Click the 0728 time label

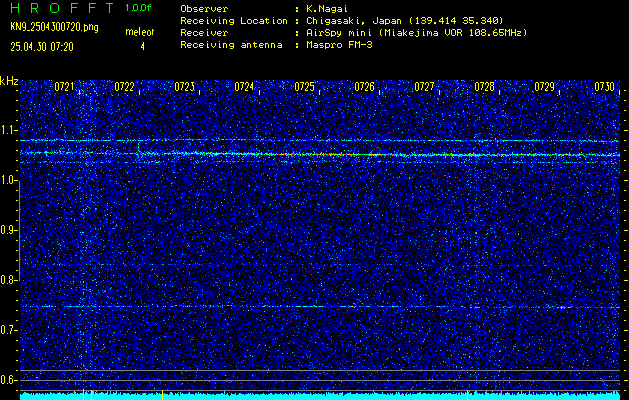tap(485, 87)
